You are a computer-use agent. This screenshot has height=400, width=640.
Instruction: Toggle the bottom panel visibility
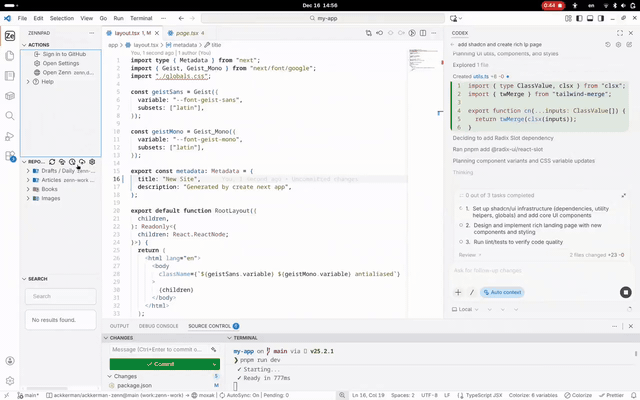point(590,18)
